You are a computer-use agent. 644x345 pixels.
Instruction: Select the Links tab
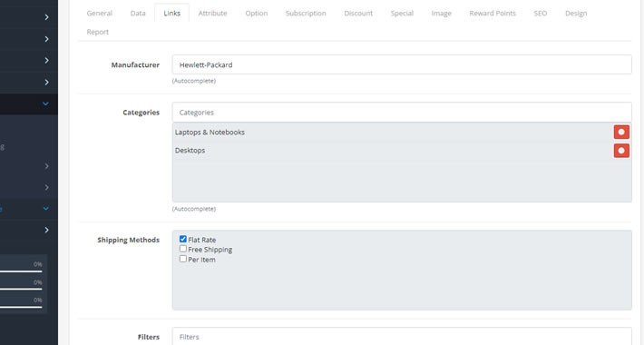pyautogui.click(x=171, y=13)
